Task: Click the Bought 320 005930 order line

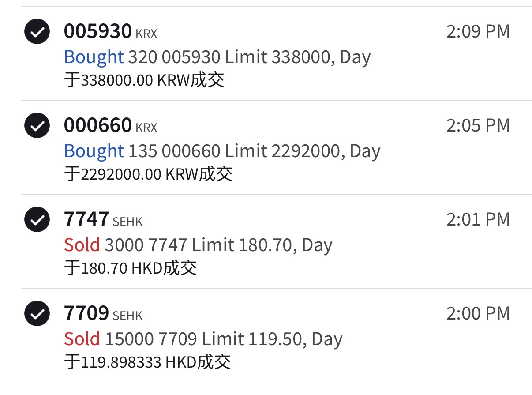Action: [x=217, y=57]
